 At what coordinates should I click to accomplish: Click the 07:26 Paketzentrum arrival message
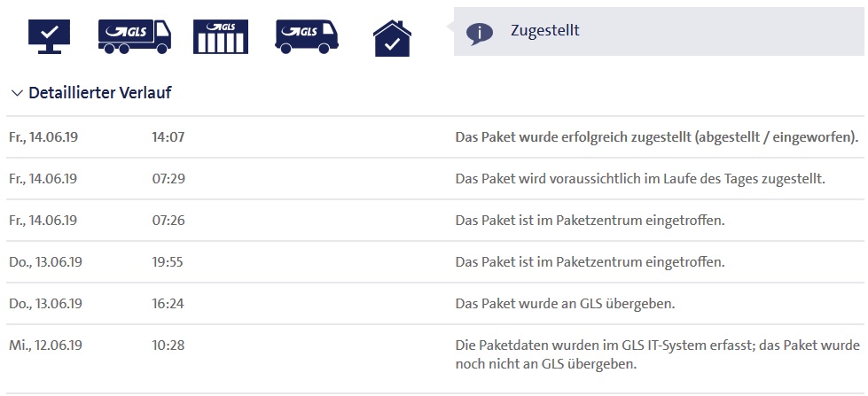590,221
